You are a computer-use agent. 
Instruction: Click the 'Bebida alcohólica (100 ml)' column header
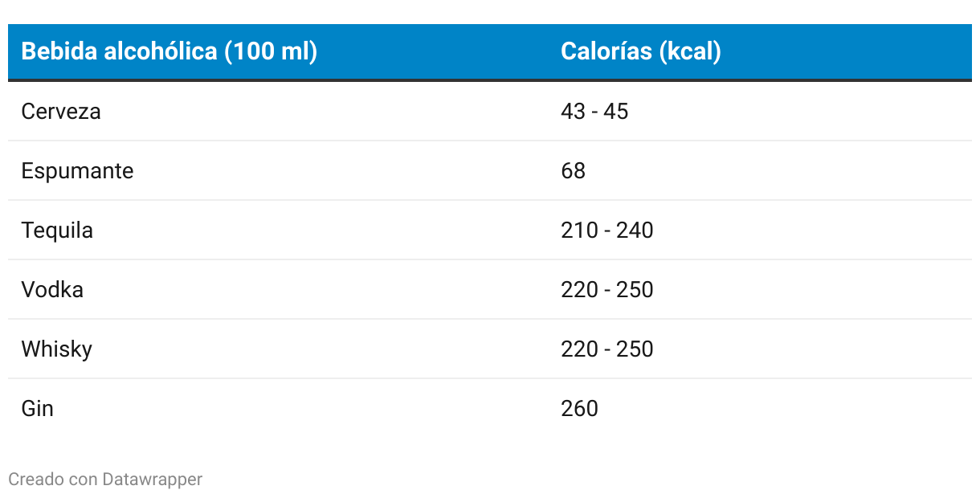click(x=169, y=51)
